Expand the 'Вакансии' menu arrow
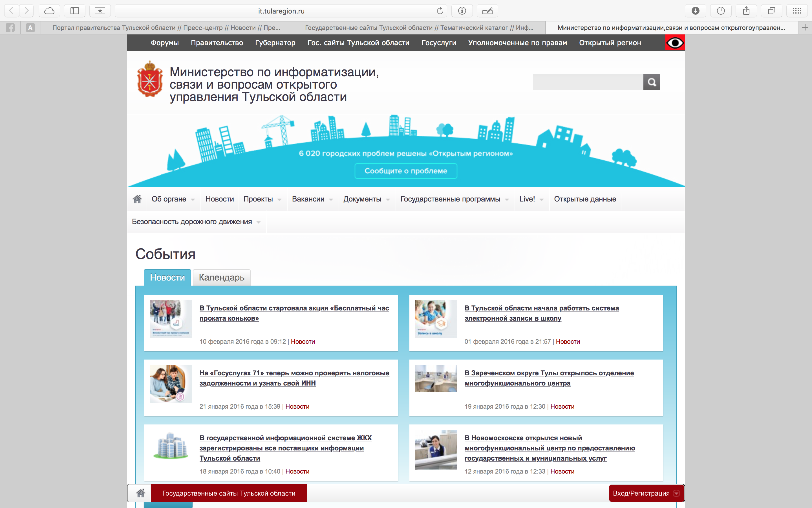Image resolution: width=812 pixels, height=508 pixels. (331, 200)
